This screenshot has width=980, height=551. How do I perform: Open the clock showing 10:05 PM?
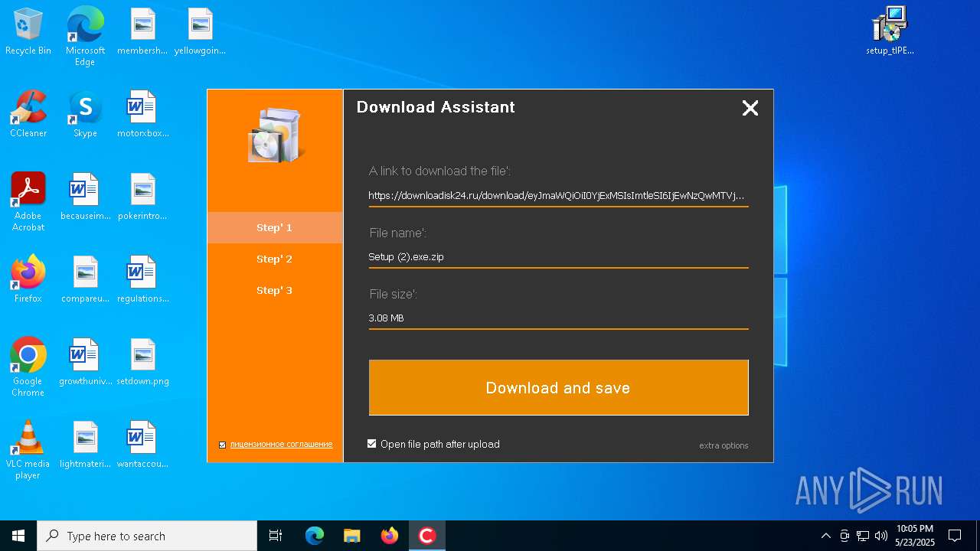pyautogui.click(x=915, y=536)
